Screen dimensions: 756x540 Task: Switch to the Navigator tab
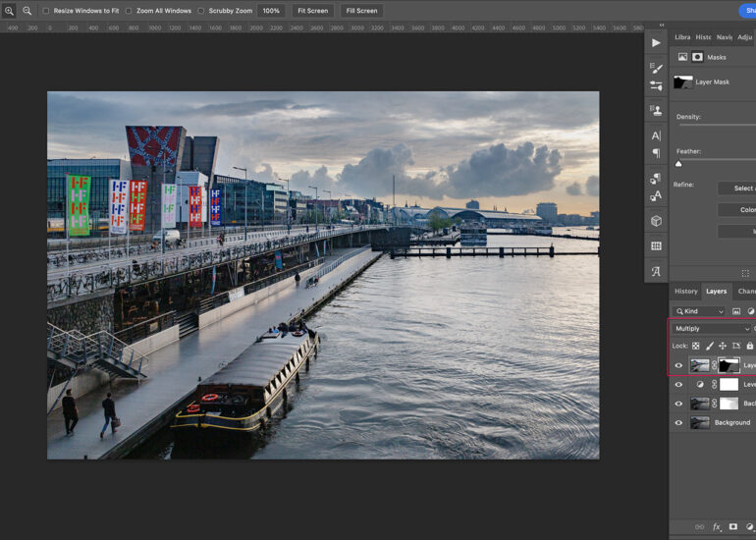click(725, 37)
